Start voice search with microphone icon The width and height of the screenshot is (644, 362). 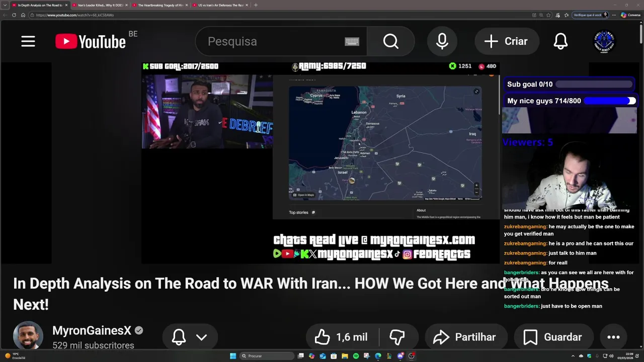click(442, 41)
